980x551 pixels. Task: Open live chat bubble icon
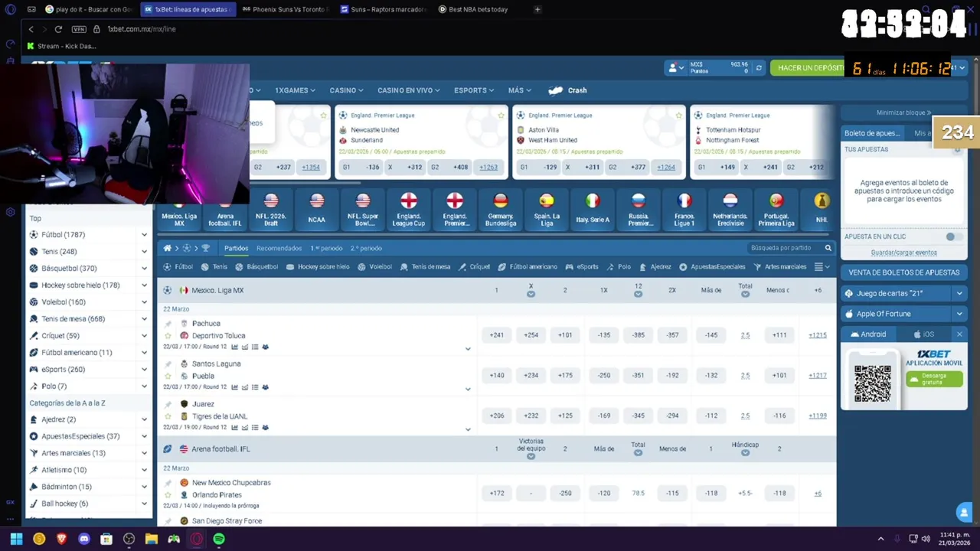pos(964,513)
